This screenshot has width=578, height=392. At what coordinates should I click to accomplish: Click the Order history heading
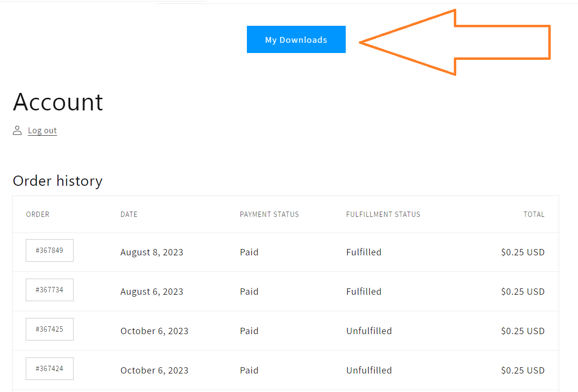(x=57, y=181)
